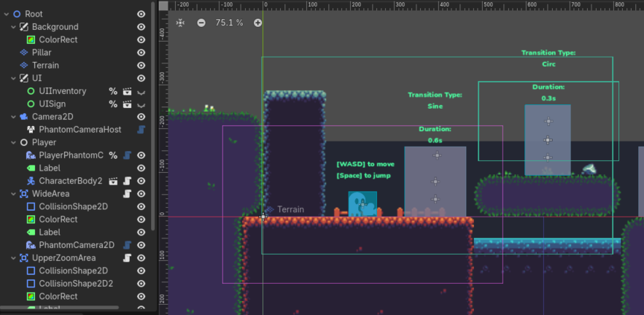Screen dimensions: 644x315
Task: Collapse the Player node branch
Action: pyautogui.click(x=14, y=142)
